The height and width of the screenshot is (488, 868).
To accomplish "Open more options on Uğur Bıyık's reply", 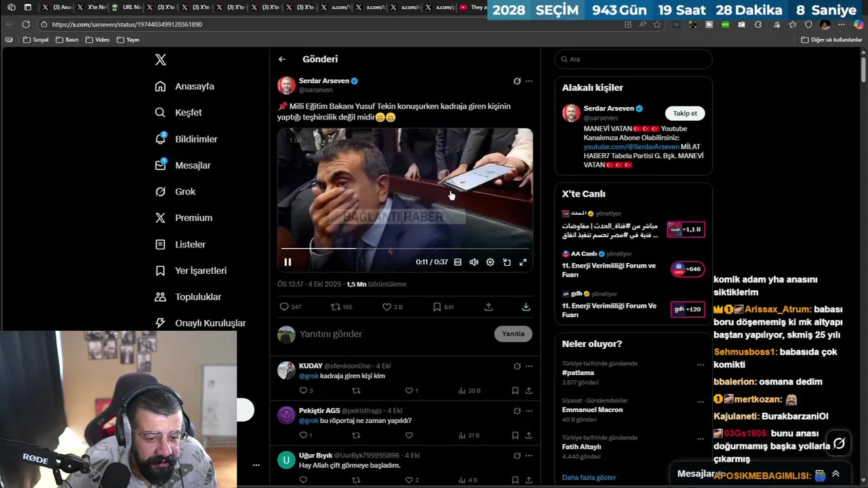I will 529,455.
